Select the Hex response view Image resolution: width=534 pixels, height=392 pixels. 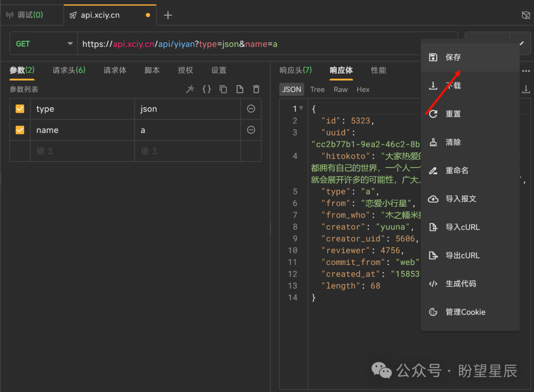363,89
